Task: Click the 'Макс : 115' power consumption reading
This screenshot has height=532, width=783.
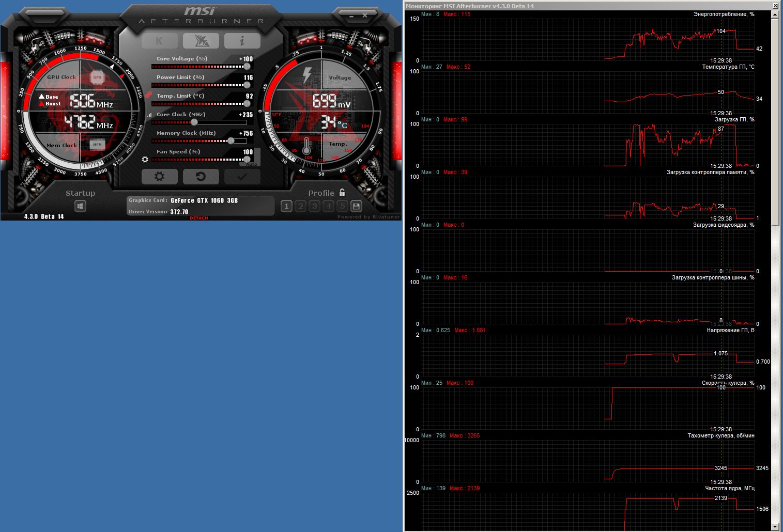Action: point(457,14)
